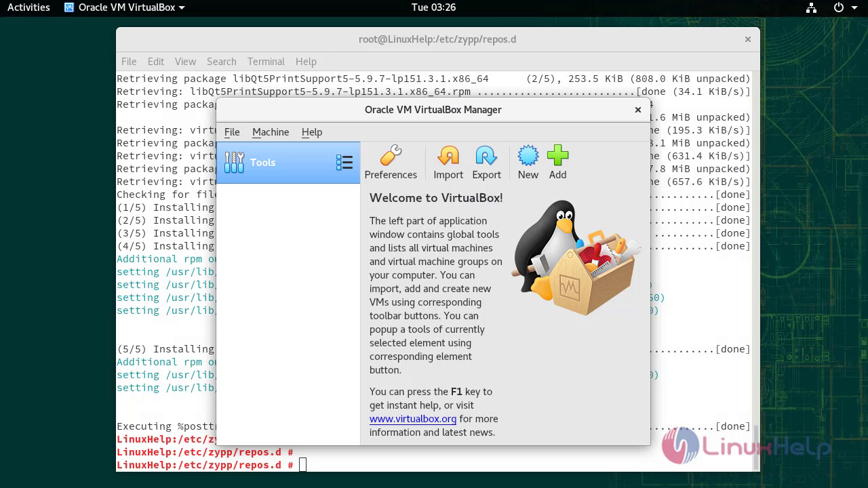Open the Tools list menu icon
868x488 pixels.
click(344, 162)
